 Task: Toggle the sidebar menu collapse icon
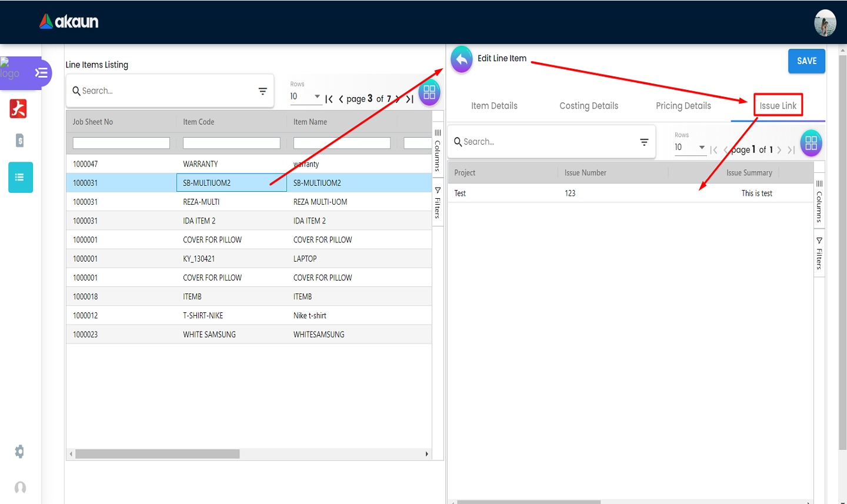(x=41, y=73)
